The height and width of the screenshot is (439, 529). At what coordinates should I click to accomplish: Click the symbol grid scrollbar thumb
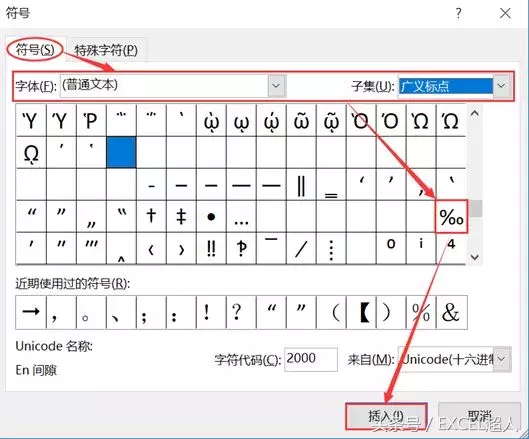pyautogui.click(x=476, y=209)
